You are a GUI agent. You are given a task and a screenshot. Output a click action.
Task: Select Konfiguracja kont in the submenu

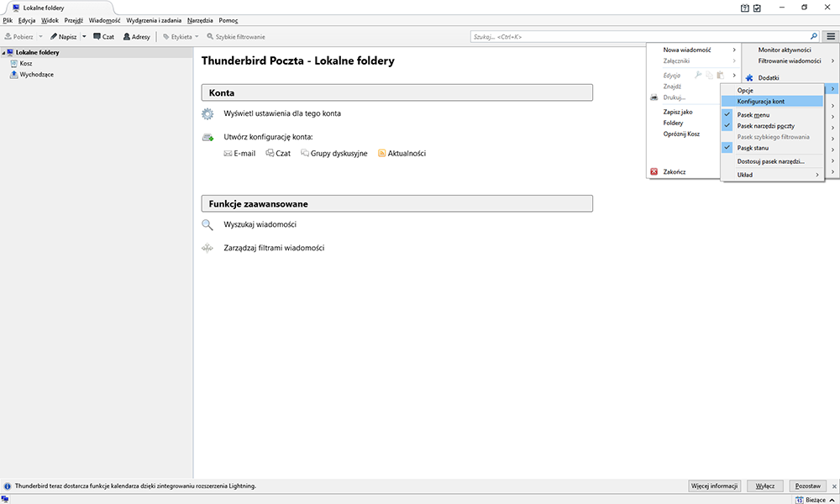pyautogui.click(x=773, y=102)
